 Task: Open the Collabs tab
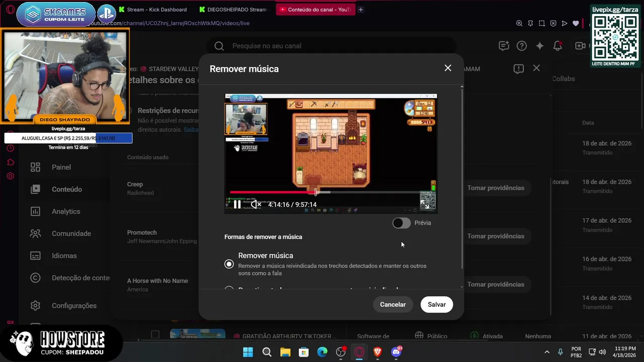point(563,78)
